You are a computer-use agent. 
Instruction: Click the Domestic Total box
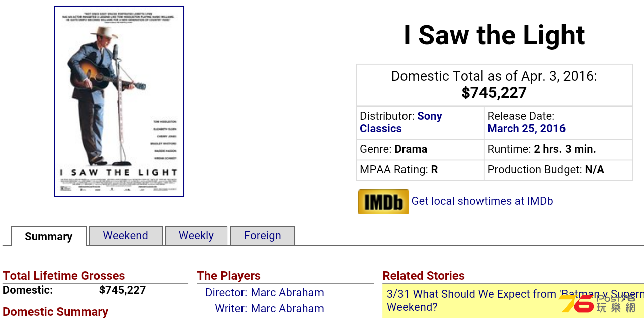[494, 85]
